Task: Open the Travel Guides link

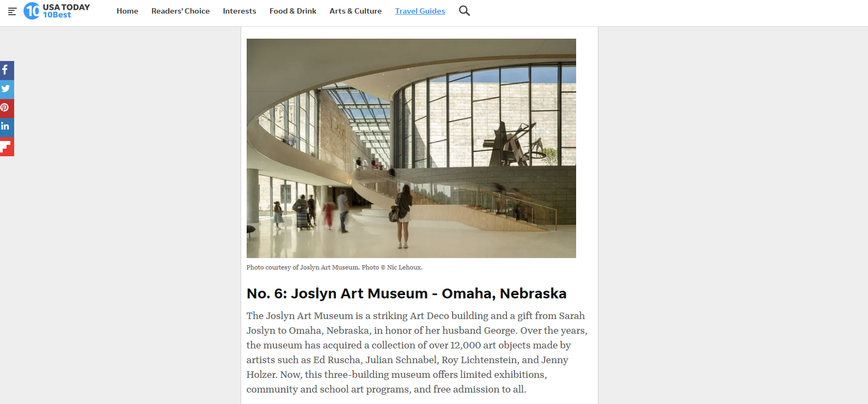Action: point(420,11)
